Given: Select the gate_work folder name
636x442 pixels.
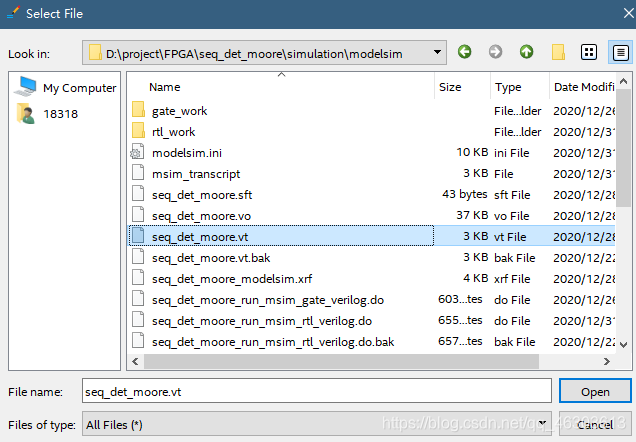Looking at the screenshot, I should pyautogui.click(x=180, y=111).
